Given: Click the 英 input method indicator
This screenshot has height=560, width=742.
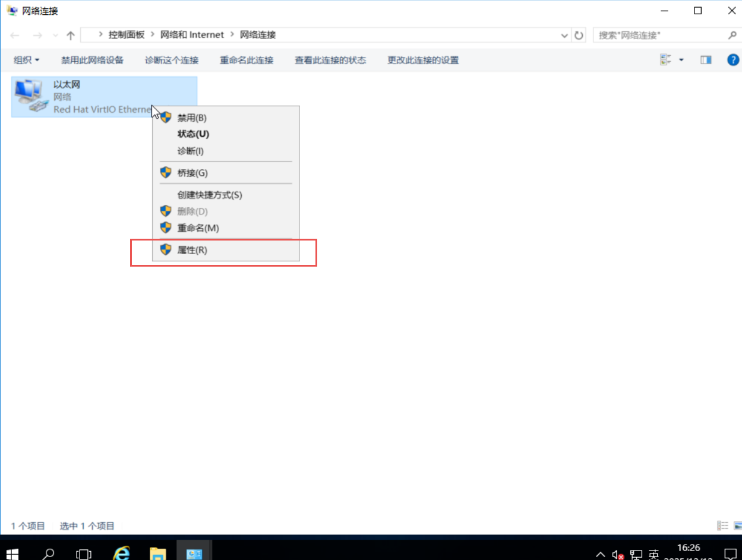Looking at the screenshot, I should pos(653,555).
